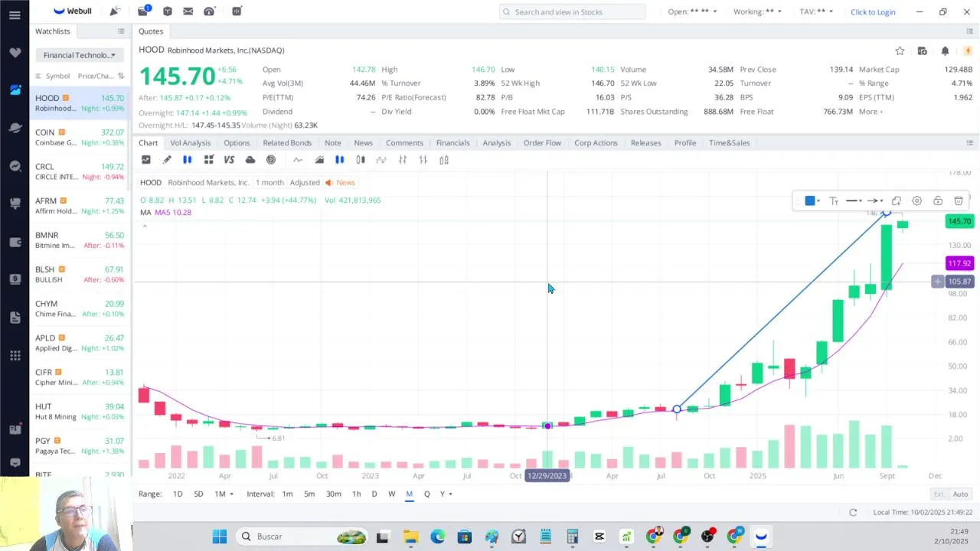Switch to the Vol Analysis tab
The height and width of the screenshot is (551, 980).
190,143
